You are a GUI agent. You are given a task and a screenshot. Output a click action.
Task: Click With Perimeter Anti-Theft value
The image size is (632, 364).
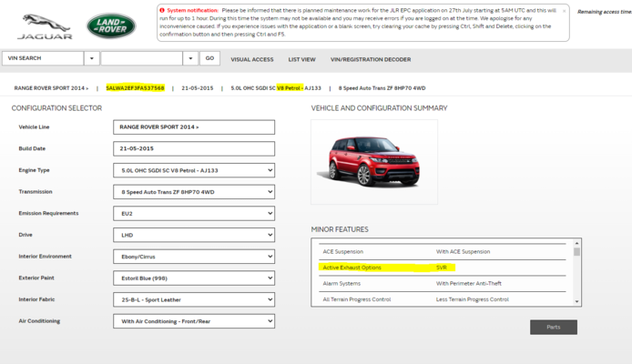tap(469, 284)
